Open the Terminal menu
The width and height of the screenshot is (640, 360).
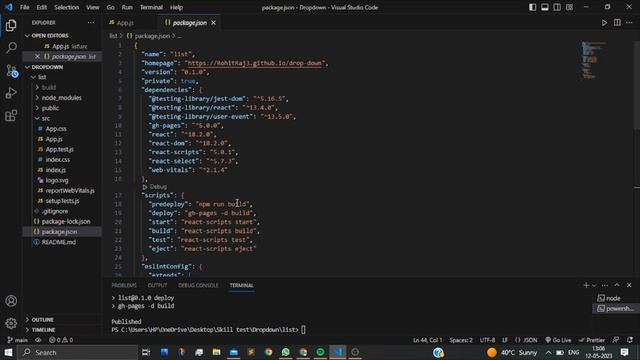click(151, 7)
